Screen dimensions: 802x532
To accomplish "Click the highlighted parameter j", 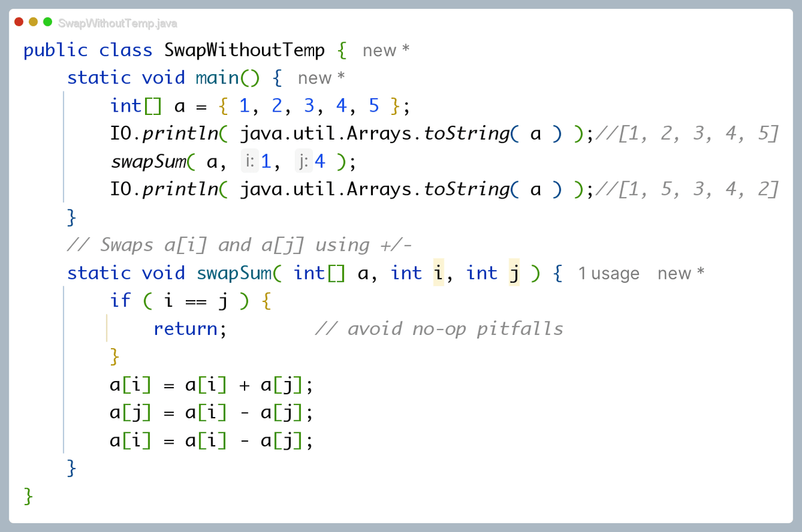I will 514,273.
